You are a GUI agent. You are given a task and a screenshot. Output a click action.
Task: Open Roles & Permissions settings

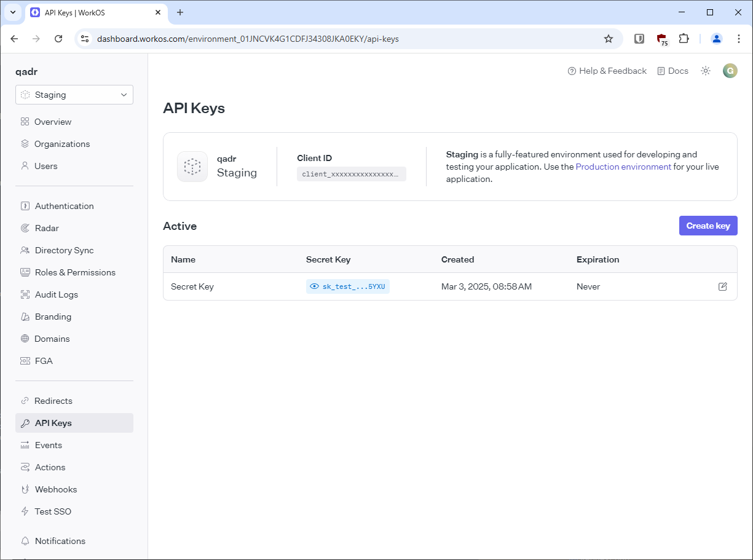click(x=75, y=272)
